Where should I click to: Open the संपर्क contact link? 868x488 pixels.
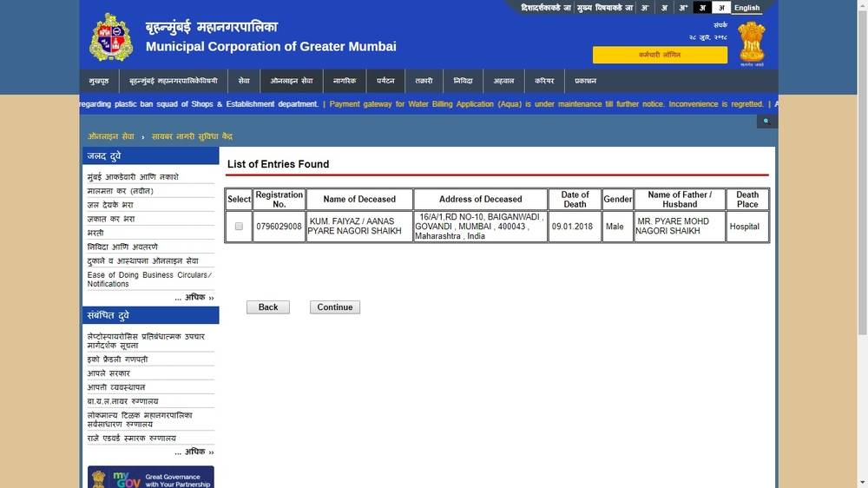pyautogui.click(x=720, y=25)
